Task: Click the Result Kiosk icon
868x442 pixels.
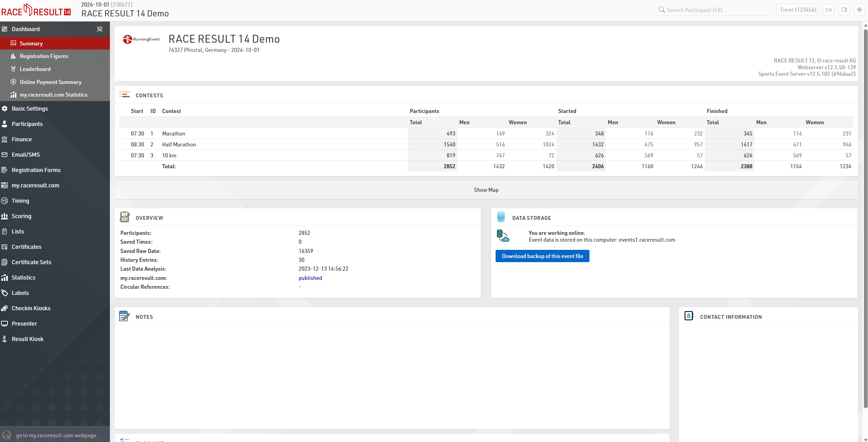Action: (x=4, y=339)
